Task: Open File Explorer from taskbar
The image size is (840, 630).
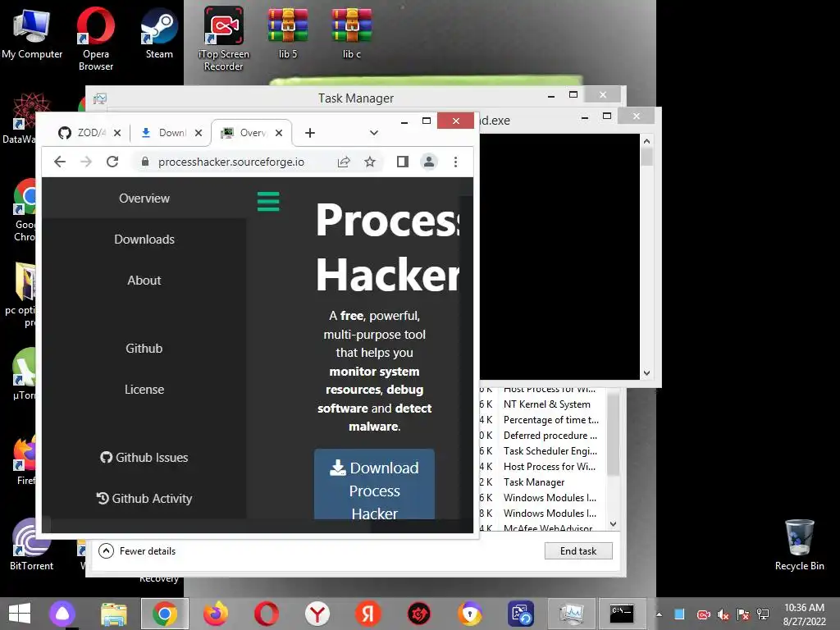Action: tap(113, 614)
